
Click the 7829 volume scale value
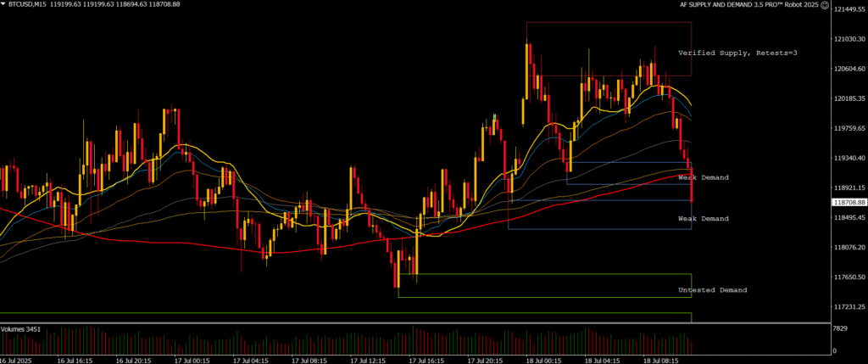[841, 328]
